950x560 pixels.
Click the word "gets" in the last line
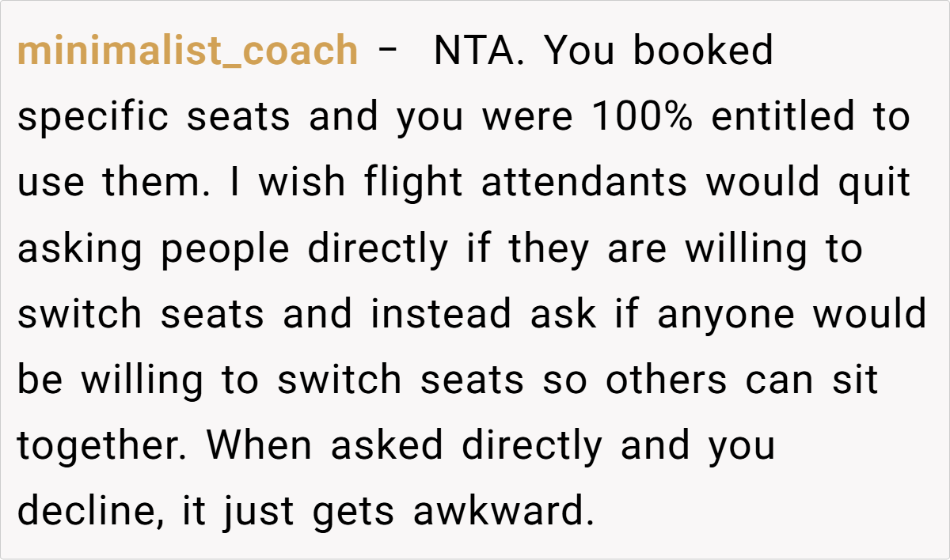pos(353,512)
